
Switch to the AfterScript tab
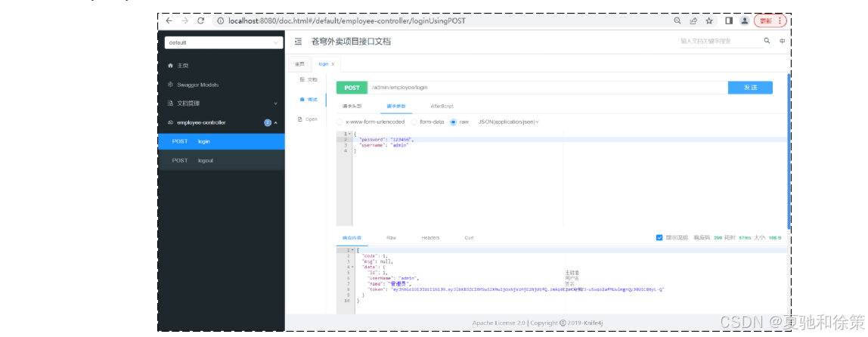(442, 106)
